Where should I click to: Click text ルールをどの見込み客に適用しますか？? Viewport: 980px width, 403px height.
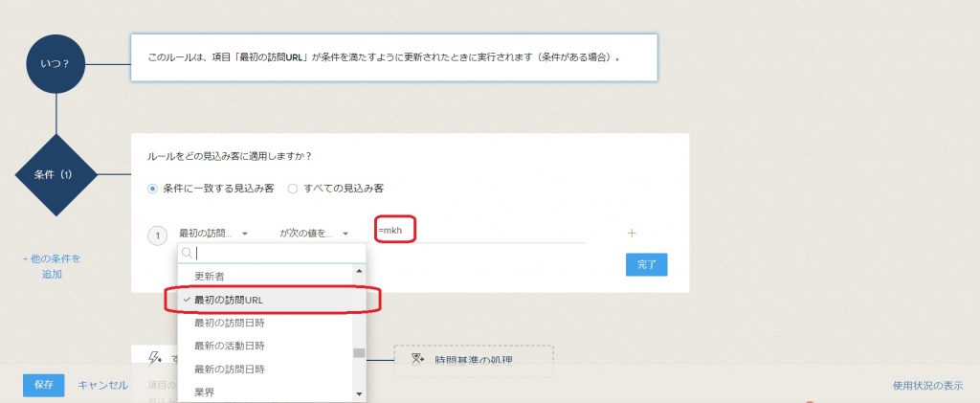tap(230, 156)
